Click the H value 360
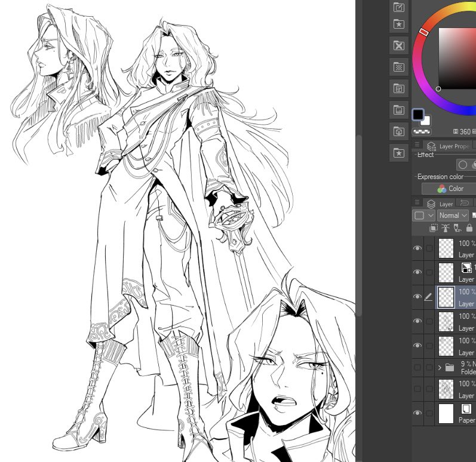This screenshot has height=462, width=476. point(465,131)
